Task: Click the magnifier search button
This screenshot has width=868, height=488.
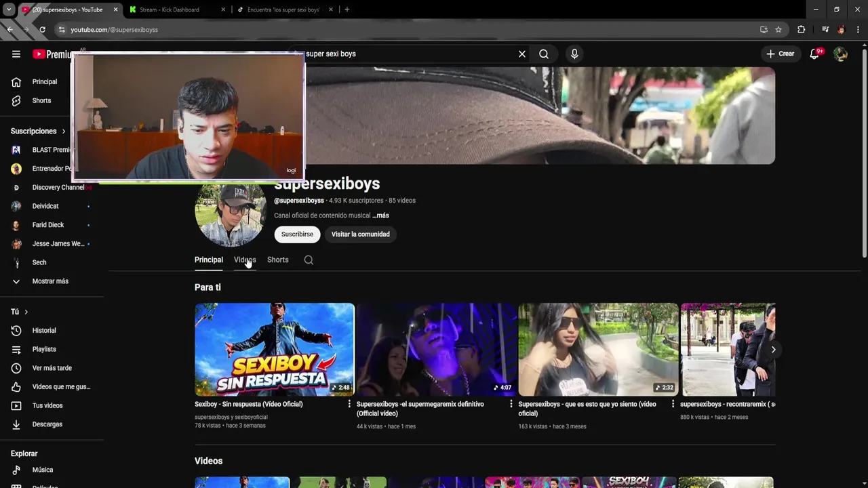Action: click(x=544, y=54)
